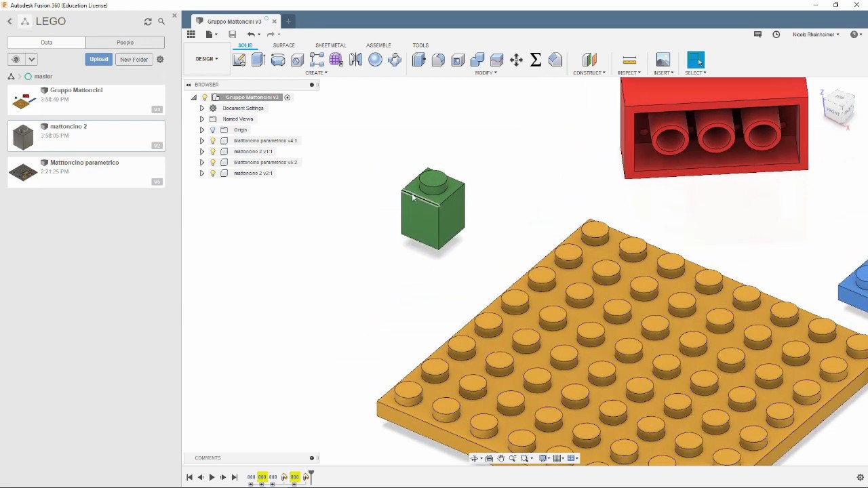This screenshot has height=488, width=868.
Task: Select the Offset Plane construct tool
Action: point(589,60)
